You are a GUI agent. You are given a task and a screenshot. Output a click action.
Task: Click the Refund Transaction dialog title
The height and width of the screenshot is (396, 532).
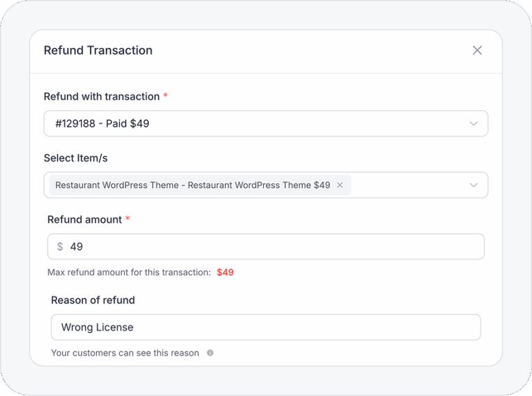click(98, 51)
